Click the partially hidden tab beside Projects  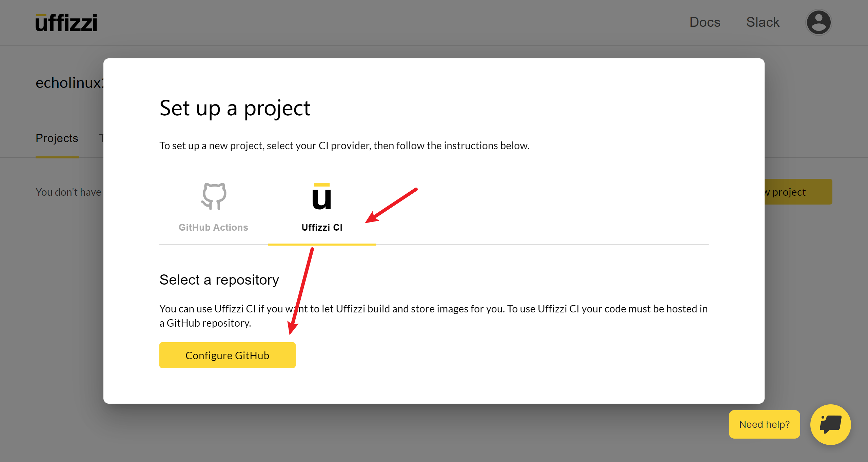[101, 138]
